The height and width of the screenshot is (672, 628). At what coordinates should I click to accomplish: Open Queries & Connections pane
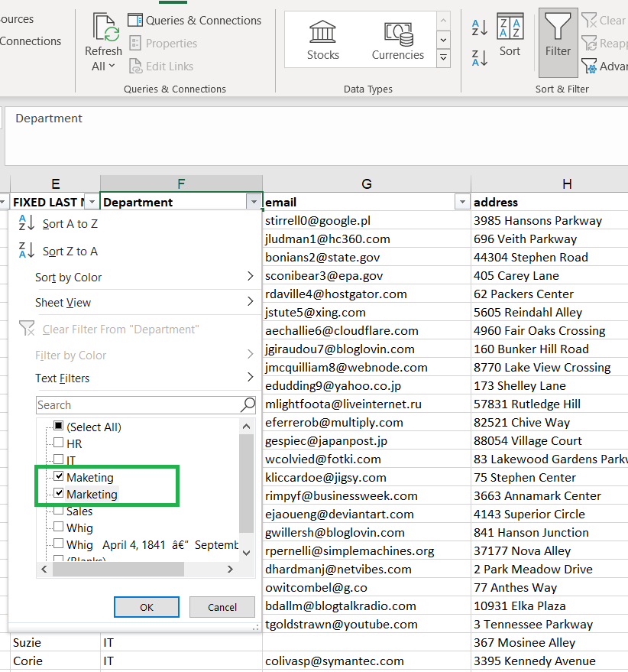click(x=195, y=21)
